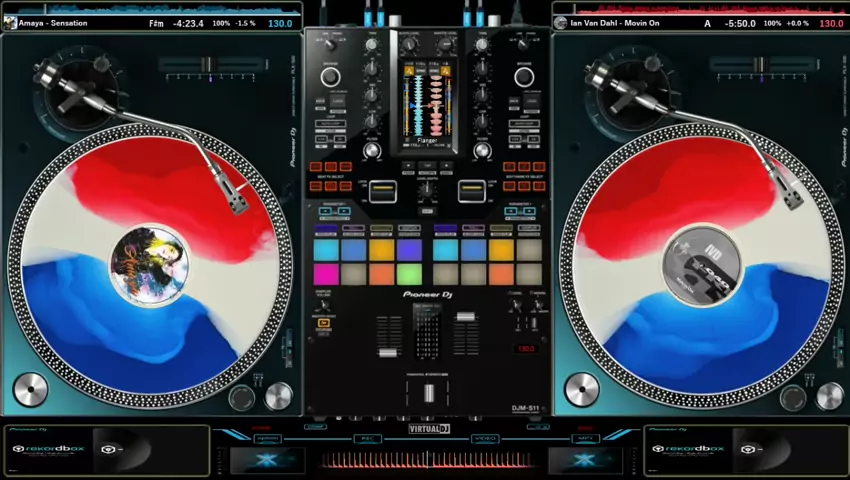Click the left deck 130.0 BPM readout
The height and width of the screenshot is (480, 850).
coord(280,23)
